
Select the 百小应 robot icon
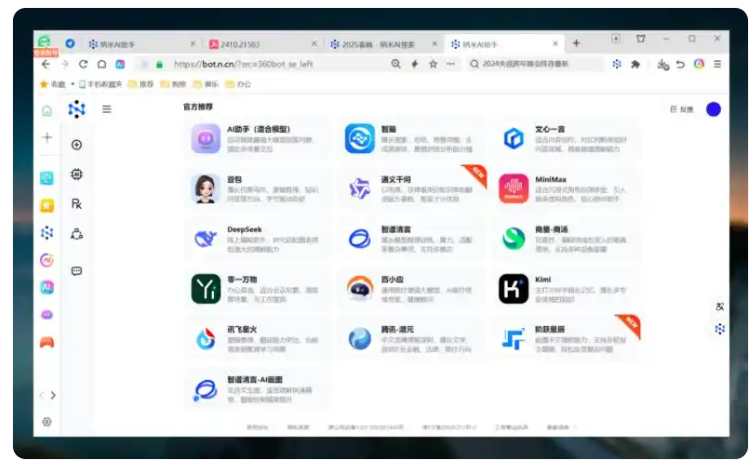360,289
